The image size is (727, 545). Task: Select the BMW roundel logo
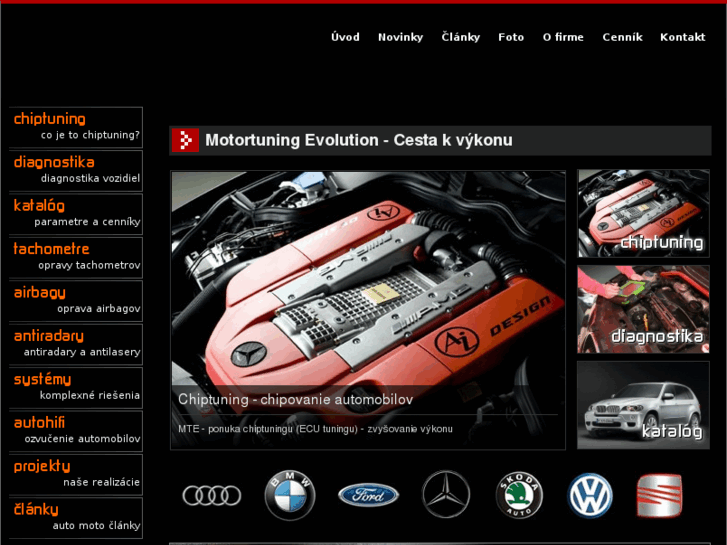(290, 495)
